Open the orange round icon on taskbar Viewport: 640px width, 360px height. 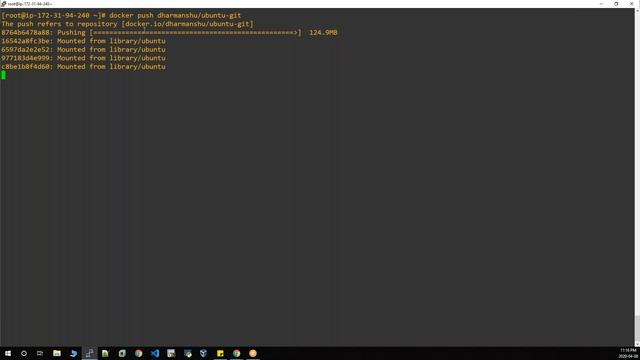(x=253, y=353)
